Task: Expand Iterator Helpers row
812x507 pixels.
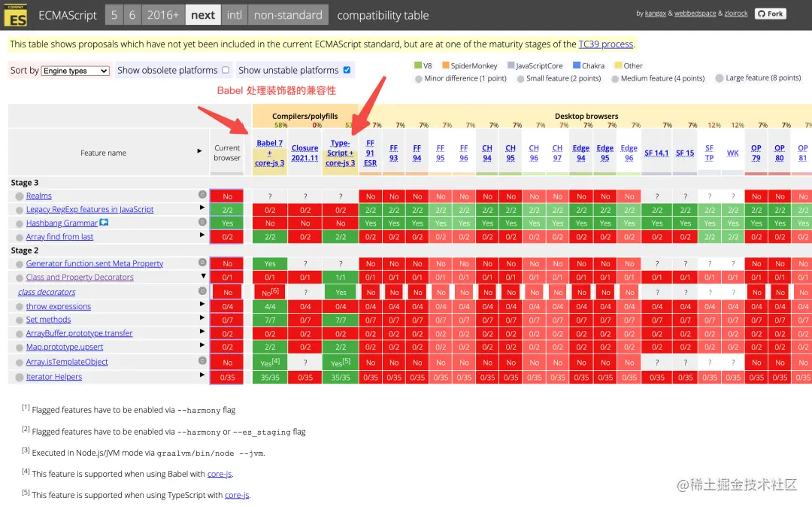Action: (202, 375)
